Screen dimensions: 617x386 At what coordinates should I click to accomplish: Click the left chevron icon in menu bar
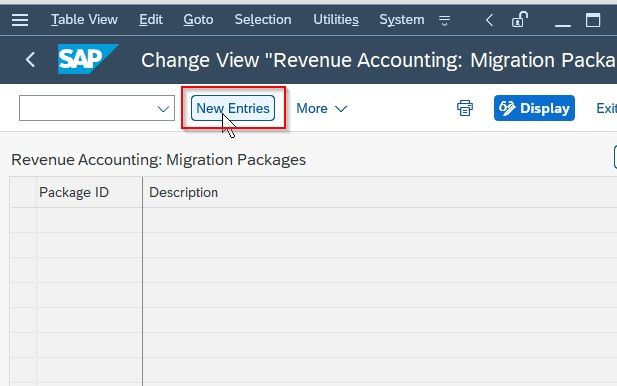pyautogui.click(x=489, y=20)
